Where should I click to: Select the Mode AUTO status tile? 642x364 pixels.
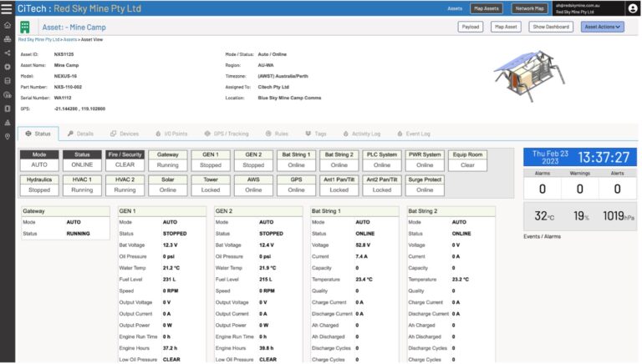[x=39, y=160]
